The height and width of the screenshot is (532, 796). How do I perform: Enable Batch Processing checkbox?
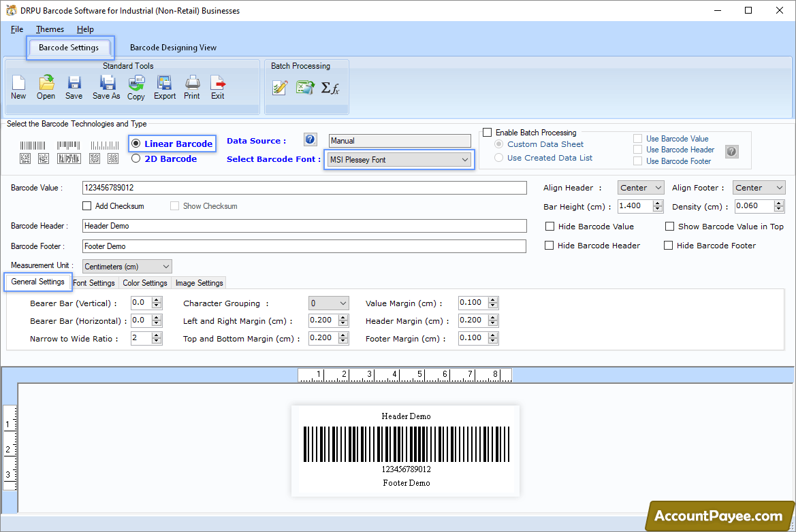pos(488,133)
